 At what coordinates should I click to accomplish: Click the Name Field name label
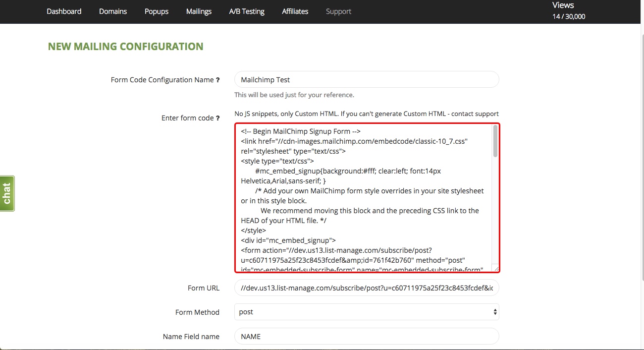(x=191, y=336)
